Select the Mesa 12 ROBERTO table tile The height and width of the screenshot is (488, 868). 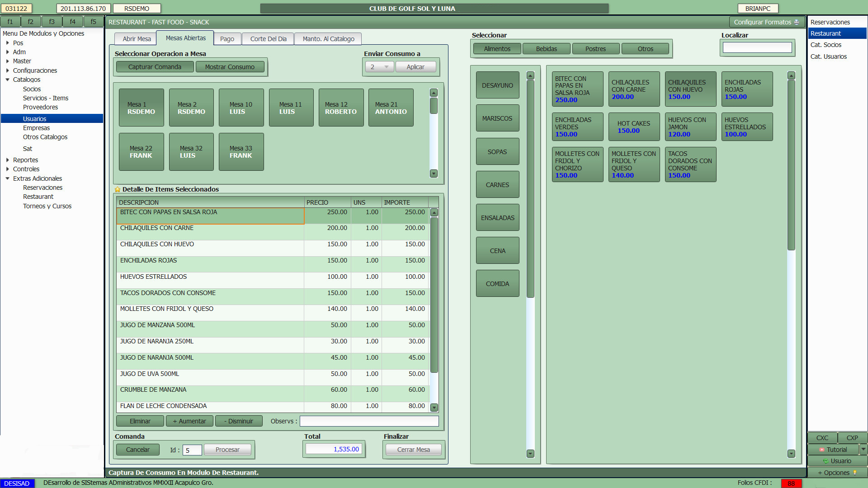[x=341, y=108]
